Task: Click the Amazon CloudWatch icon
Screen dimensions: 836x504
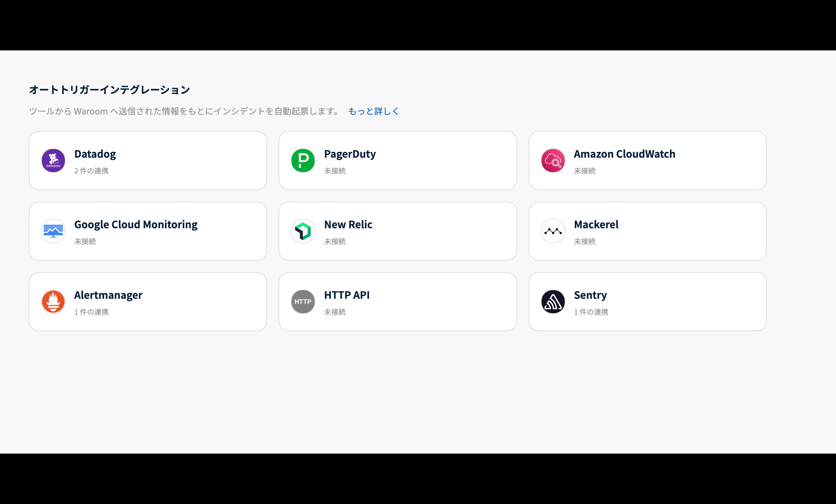Action: tap(553, 161)
